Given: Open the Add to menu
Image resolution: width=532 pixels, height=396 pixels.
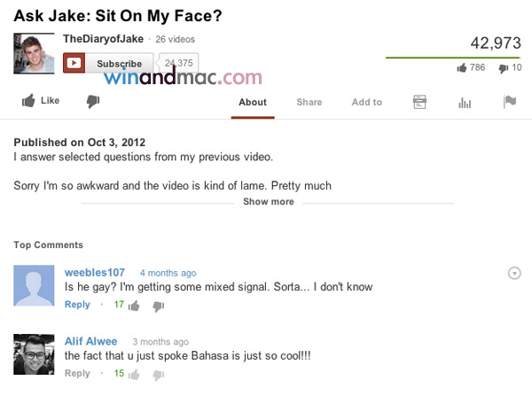Looking at the screenshot, I should (366, 102).
